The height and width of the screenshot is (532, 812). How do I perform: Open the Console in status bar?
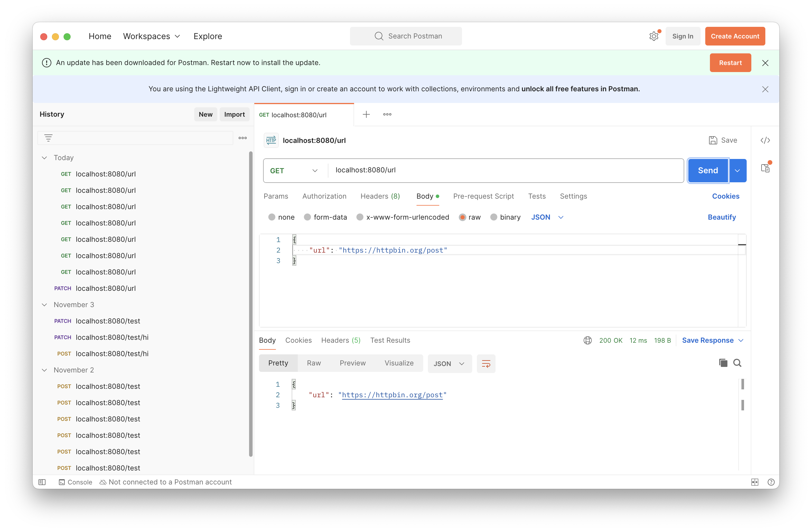click(76, 482)
